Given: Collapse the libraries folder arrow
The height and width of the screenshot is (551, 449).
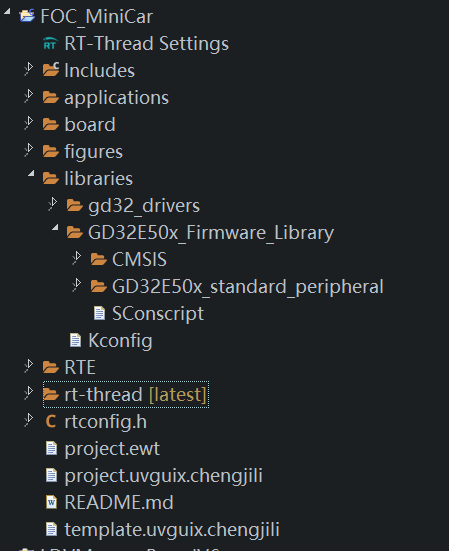Looking at the screenshot, I should point(31,173).
